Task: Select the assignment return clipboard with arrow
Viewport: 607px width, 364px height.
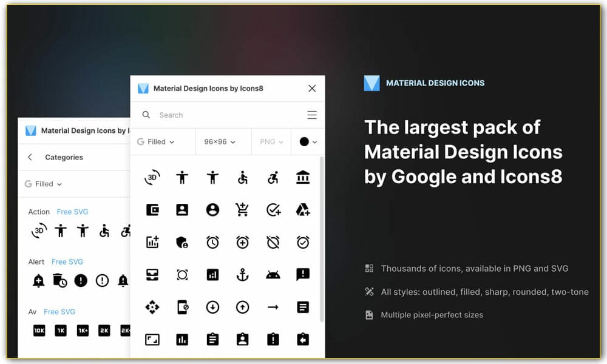Action: [x=303, y=339]
